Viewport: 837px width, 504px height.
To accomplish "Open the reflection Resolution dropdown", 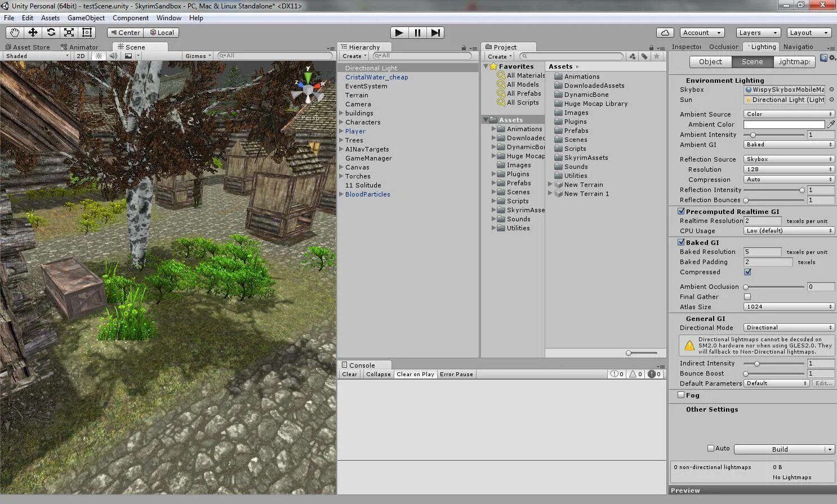I will click(x=789, y=170).
